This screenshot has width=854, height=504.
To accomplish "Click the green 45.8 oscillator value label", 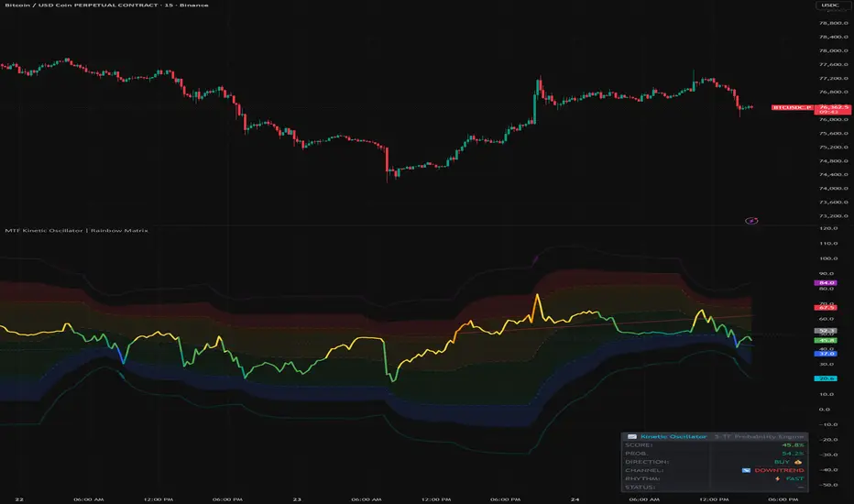I will tap(826, 340).
